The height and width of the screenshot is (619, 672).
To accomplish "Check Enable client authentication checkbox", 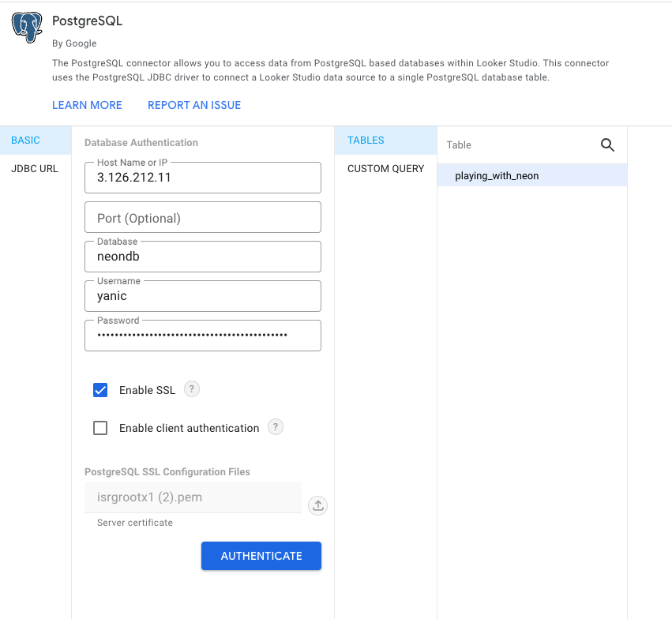I will pos(100,428).
